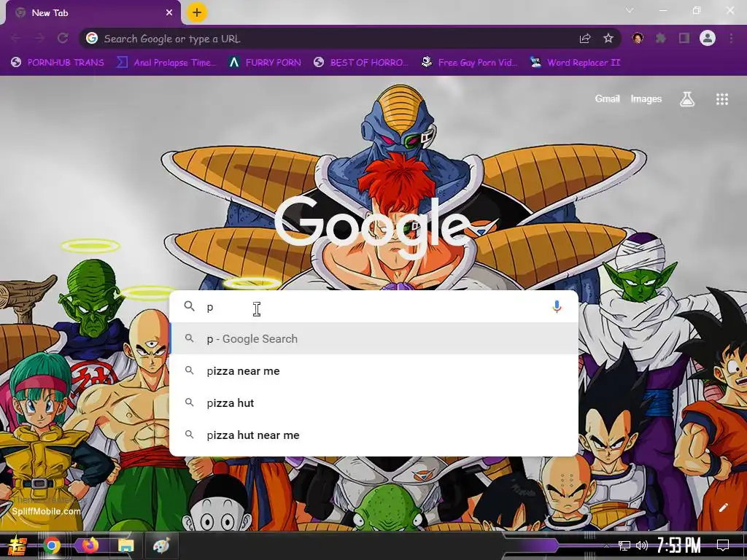Start voice search with the microphone
747x560 pixels.
pyautogui.click(x=557, y=307)
